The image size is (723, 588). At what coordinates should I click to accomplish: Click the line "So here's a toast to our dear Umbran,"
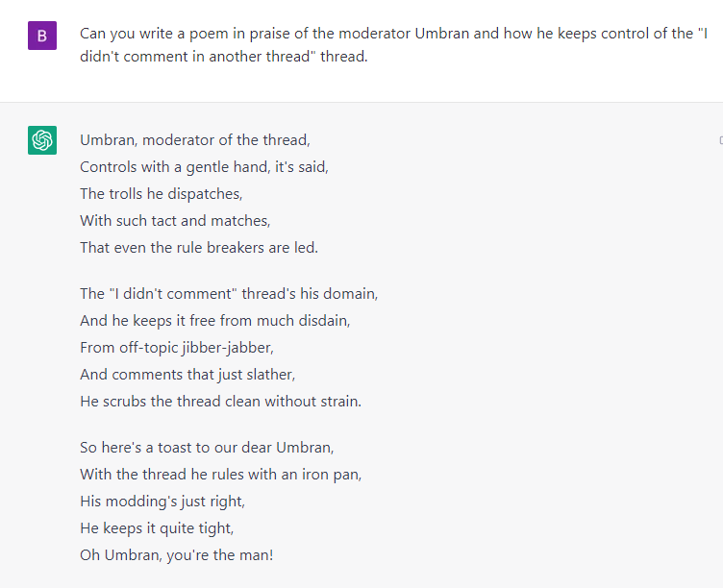(x=207, y=448)
